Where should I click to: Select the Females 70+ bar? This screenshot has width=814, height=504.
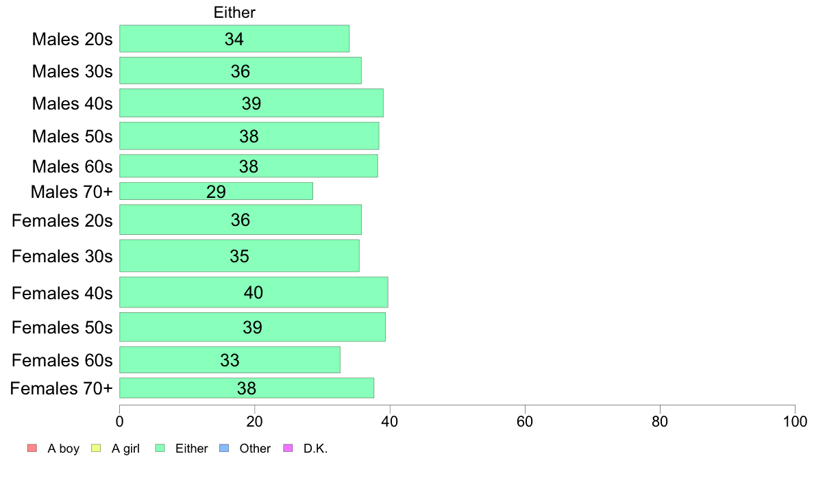pyautogui.click(x=247, y=388)
